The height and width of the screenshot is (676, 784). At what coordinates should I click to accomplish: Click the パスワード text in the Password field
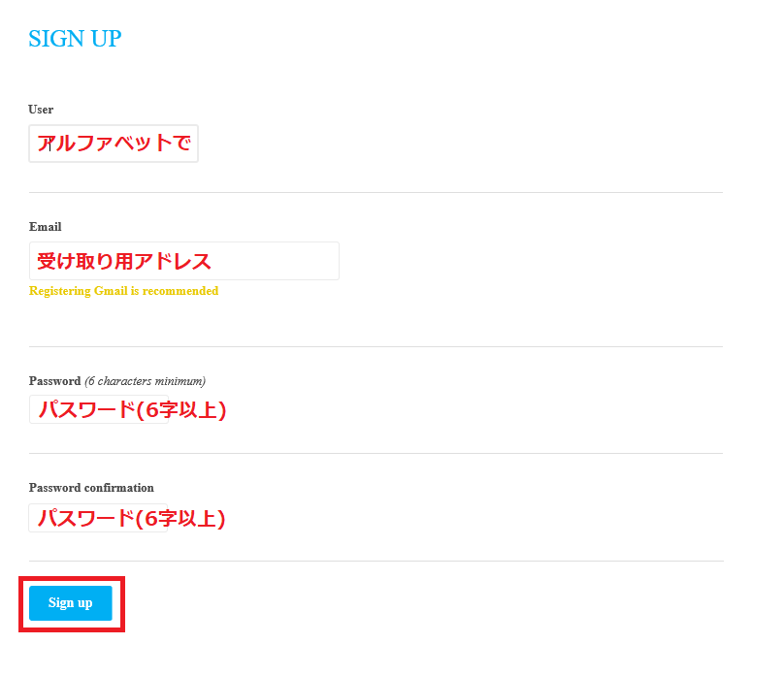(x=87, y=410)
